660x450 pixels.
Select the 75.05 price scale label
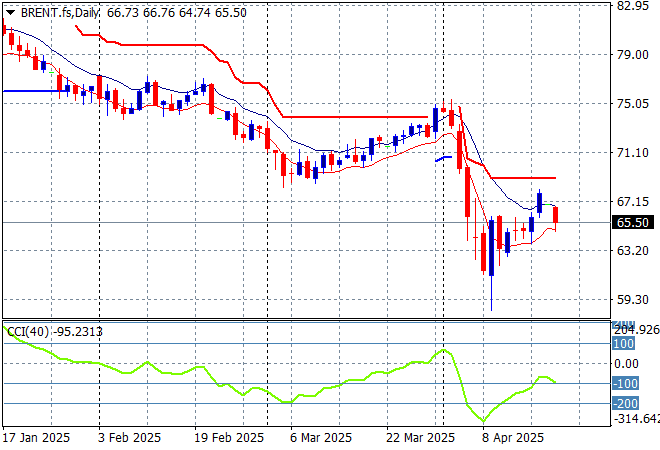point(633,104)
